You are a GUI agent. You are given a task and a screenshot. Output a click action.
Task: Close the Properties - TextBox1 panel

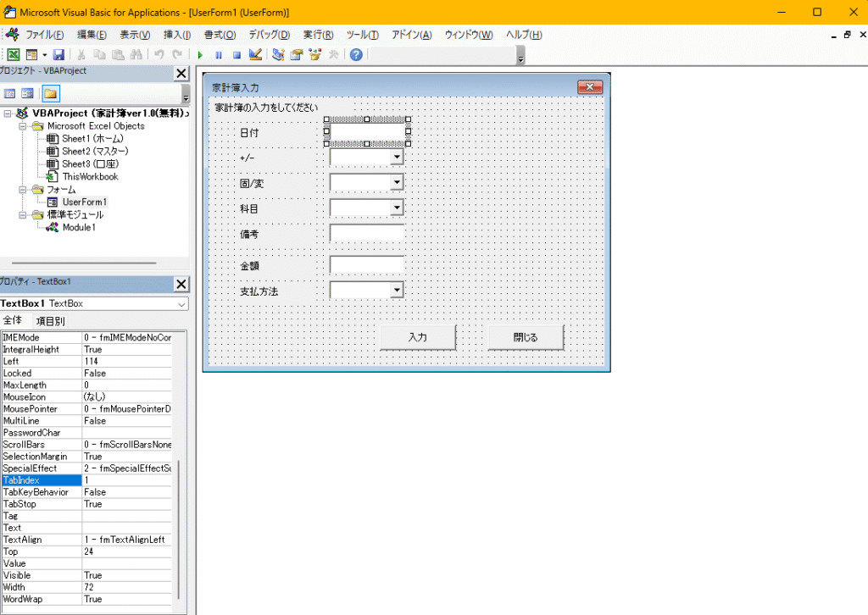181,285
